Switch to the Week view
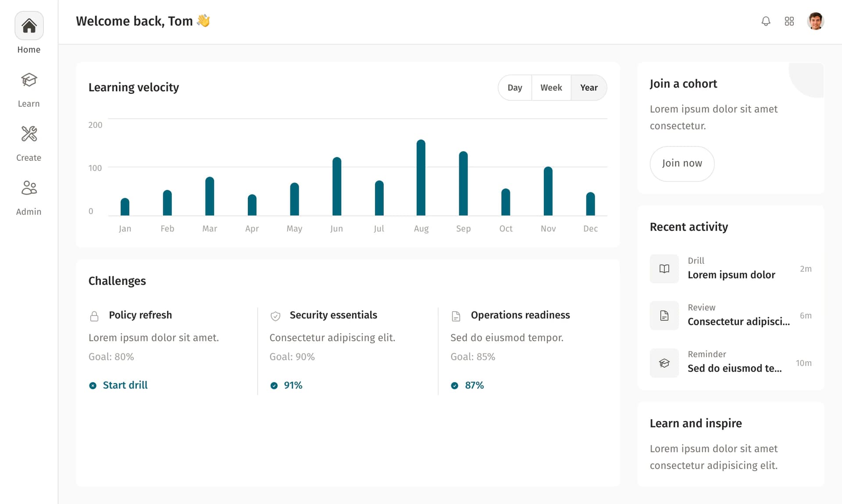Screen dimensions: 842x504 [x=551, y=87]
